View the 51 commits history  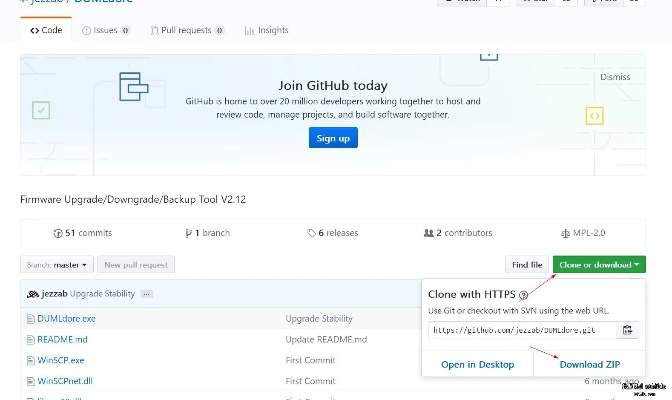pyautogui.click(x=82, y=233)
